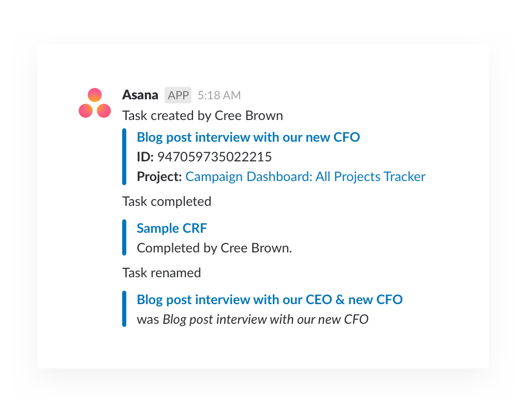Click the 'Completed by Cree Brown.' text
Image resolution: width=530 pixels, height=420 pixels.
point(214,248)
